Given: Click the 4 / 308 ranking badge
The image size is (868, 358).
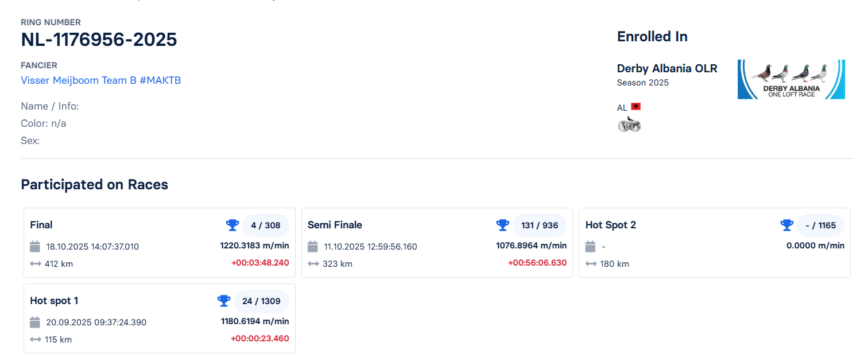Looking at the screenshot, I should point(265,225).
